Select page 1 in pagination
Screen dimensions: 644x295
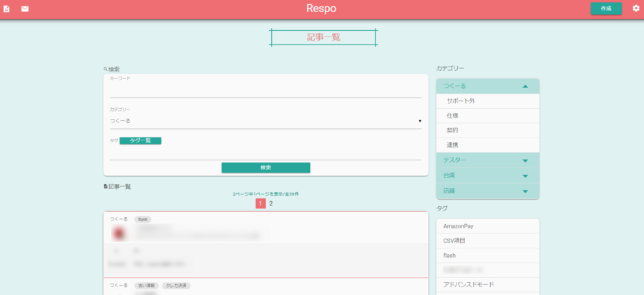click(260, 203)
